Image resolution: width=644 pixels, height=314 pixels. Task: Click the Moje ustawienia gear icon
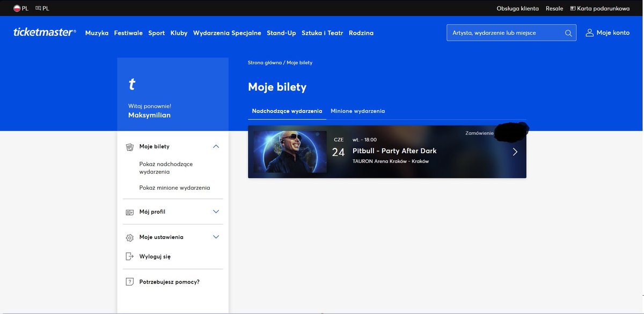129,237
